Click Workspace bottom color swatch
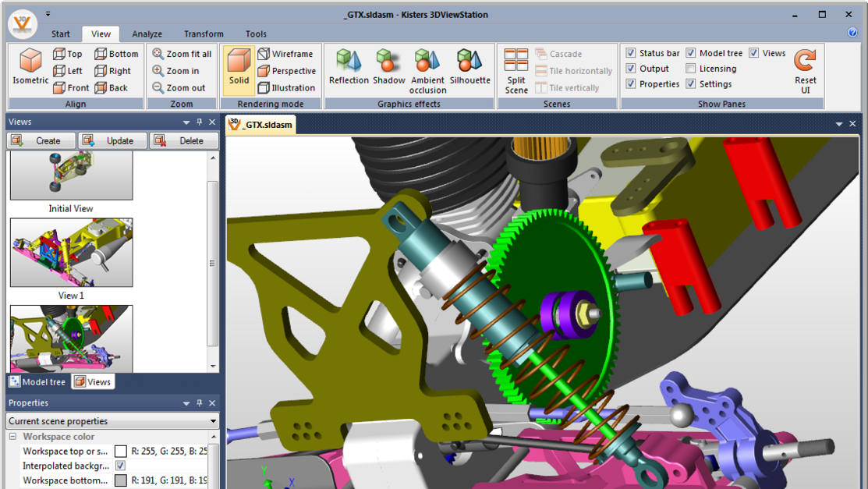Screen dimensions: 868x489 click(x=120, y=480)
